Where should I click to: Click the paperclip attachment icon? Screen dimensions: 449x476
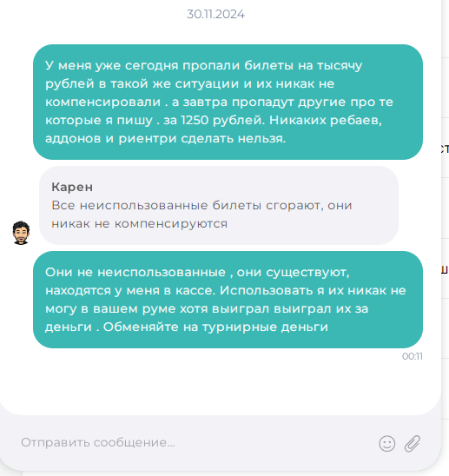pyautogui.click(x=413, y=444)
